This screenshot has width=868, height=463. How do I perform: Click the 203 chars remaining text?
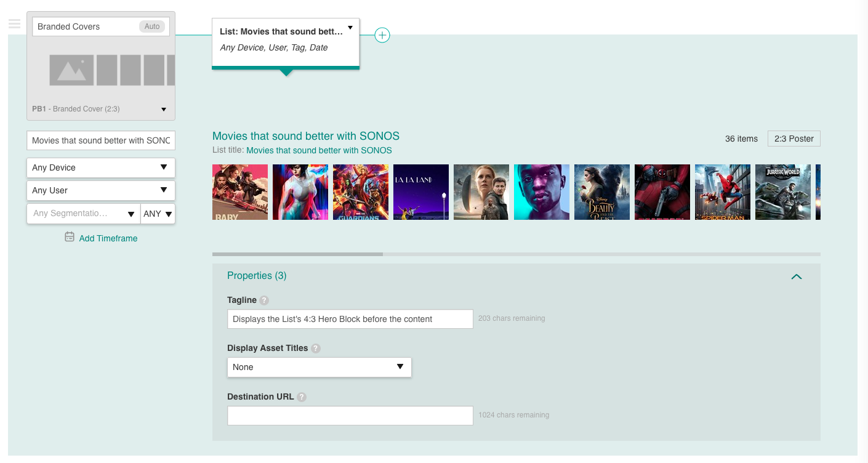coord(512,318)
